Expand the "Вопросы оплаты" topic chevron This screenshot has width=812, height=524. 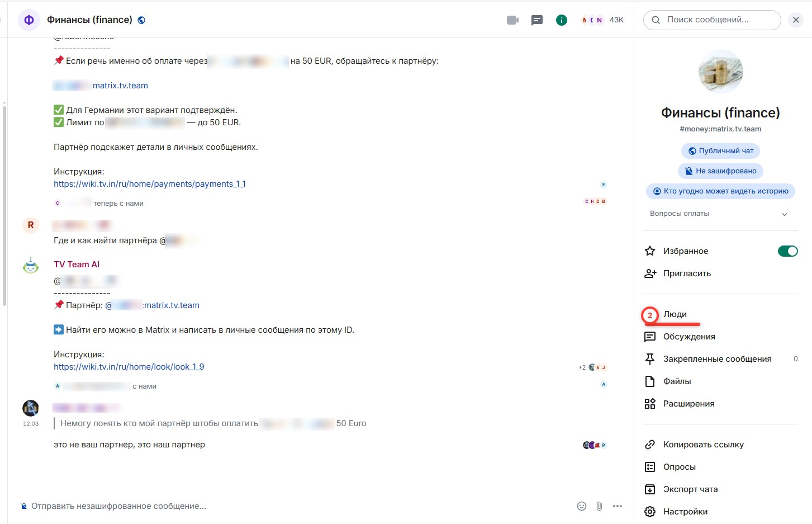[785, 214]
